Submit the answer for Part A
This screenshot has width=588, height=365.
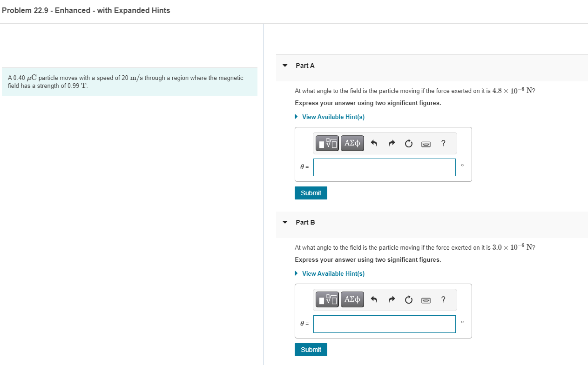pos(311,192)
